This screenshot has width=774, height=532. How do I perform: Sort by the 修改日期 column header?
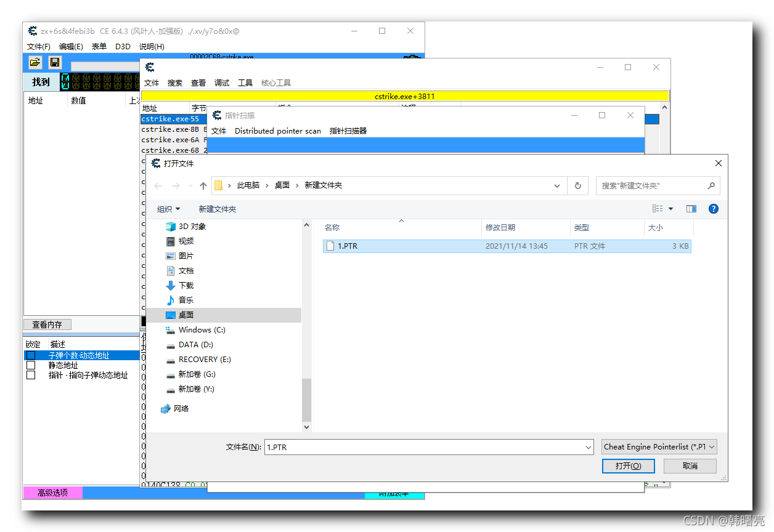[526, 228]
